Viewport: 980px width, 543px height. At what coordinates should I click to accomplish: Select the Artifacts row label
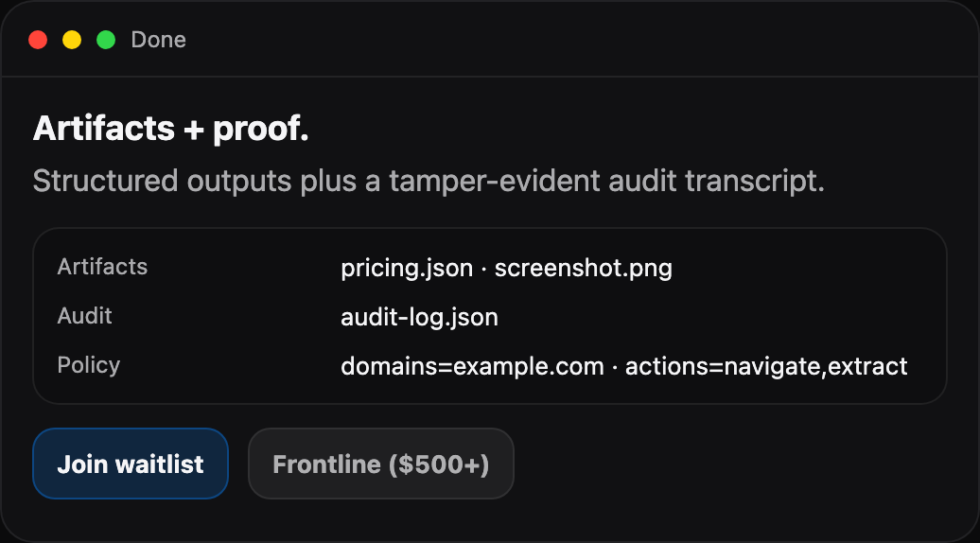click(102, 267)
